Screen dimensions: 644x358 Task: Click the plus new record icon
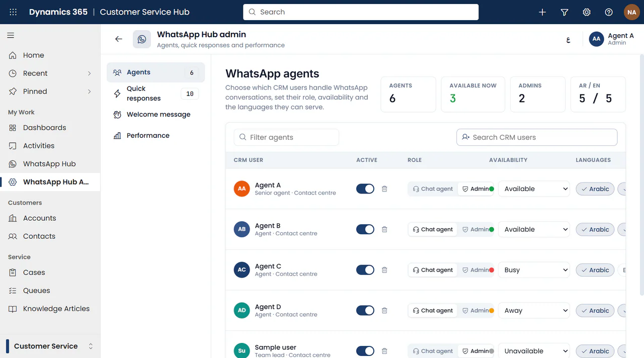coord(542,12)
